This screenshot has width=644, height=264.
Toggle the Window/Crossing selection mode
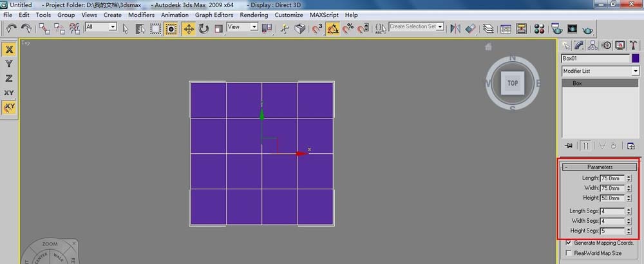(171, 28)
